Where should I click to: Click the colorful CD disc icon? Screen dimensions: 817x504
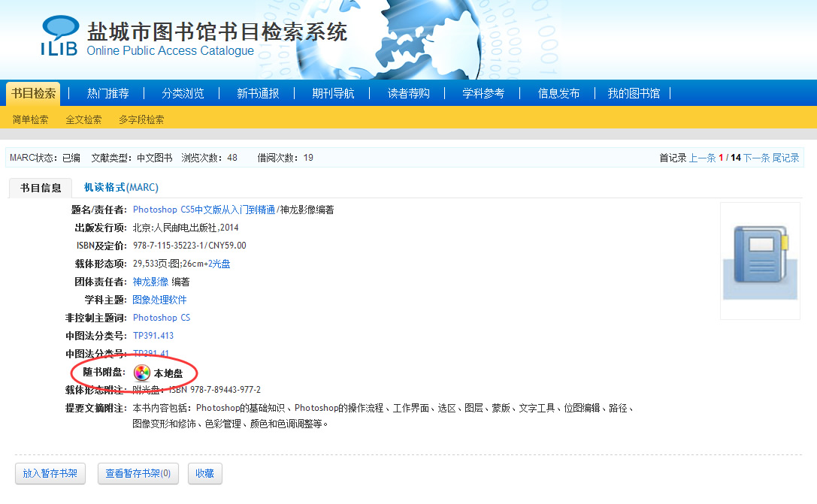142,373
